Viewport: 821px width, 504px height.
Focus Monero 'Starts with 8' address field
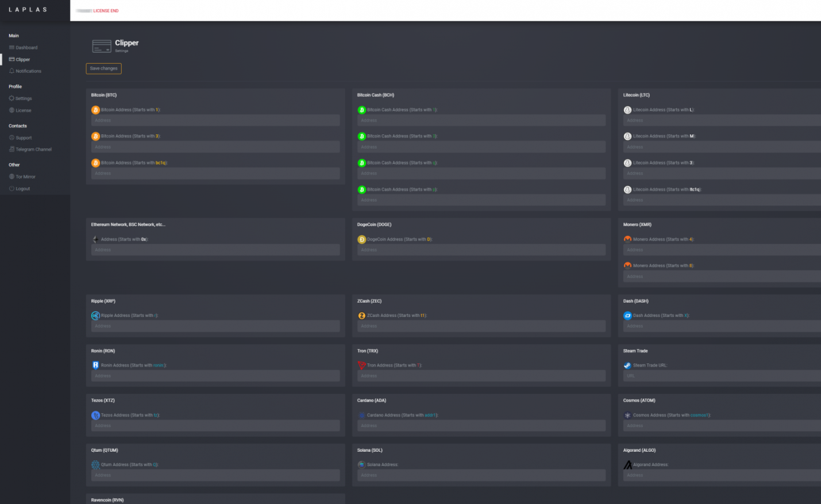(x=722, y=277)
